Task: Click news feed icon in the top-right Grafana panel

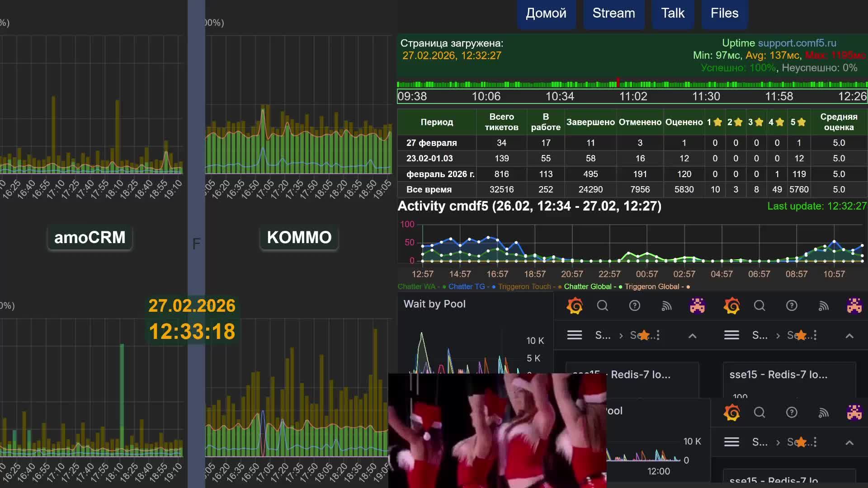Action: pos(823,306)
